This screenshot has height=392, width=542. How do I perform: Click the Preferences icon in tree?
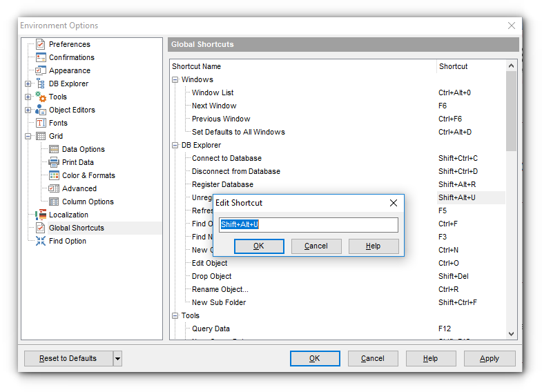tap(41, 44)
